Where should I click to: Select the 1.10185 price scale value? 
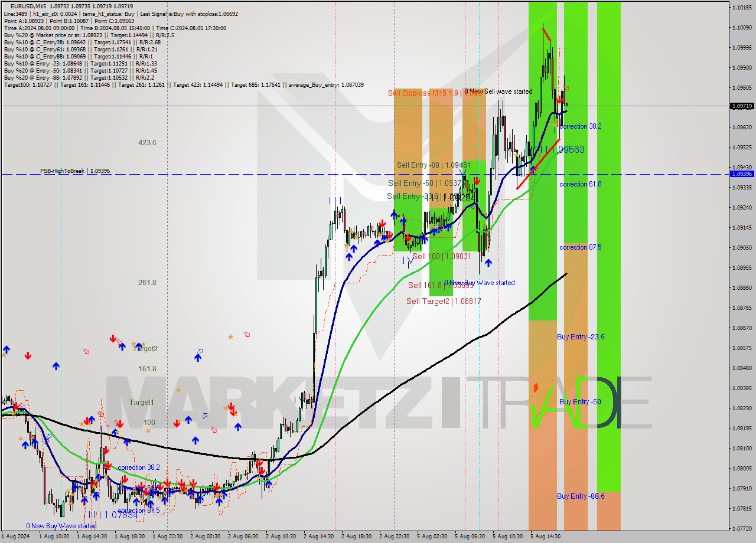click(x=742, y=8)
